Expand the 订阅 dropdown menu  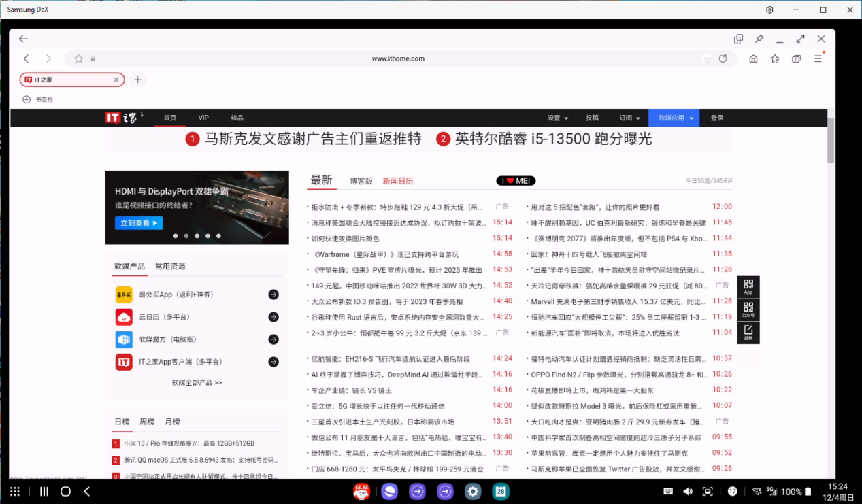point(629,118)
